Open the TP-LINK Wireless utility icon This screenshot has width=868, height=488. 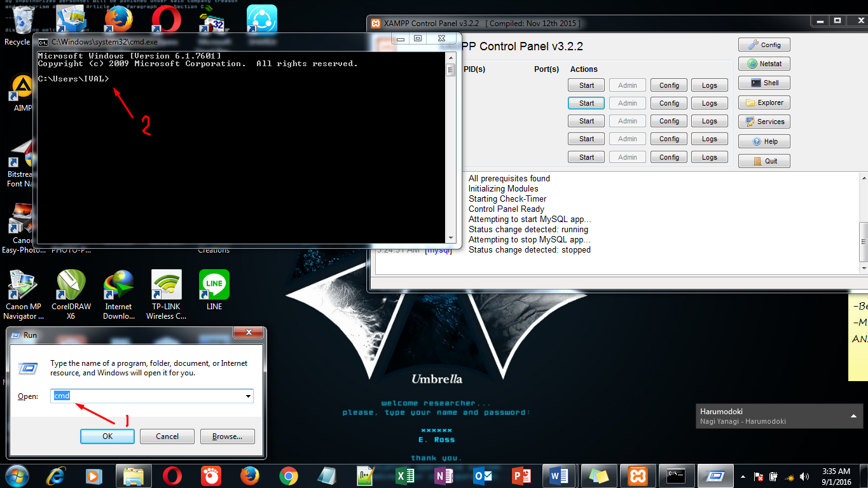tap(166, 284)
